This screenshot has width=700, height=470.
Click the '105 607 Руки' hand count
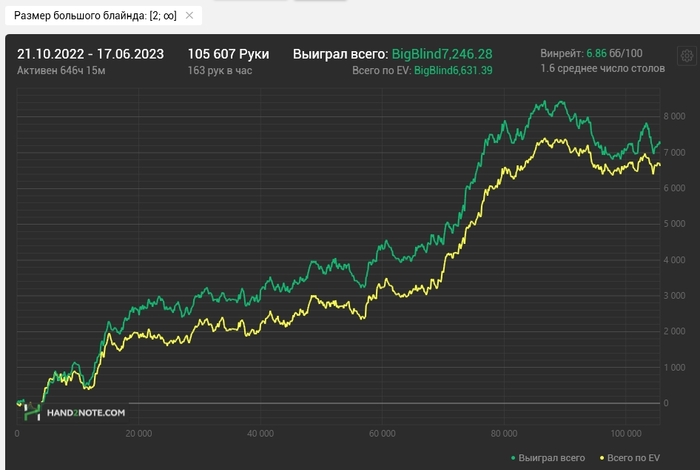click(x=228, y=54)
